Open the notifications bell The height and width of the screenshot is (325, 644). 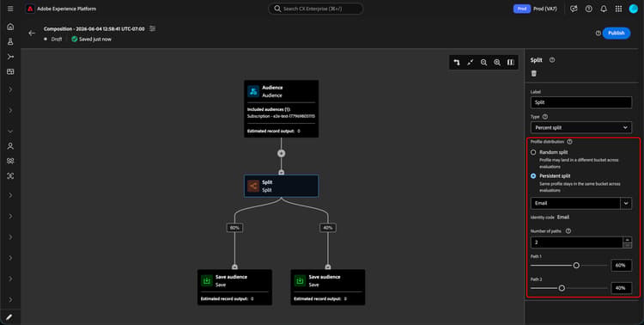click(x=604, y=9)
